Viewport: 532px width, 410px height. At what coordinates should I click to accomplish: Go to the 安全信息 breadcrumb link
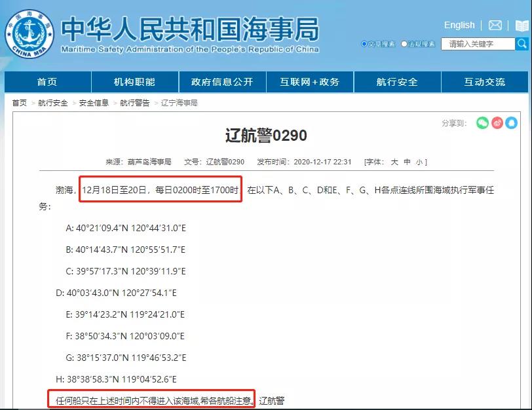point(94,103)
